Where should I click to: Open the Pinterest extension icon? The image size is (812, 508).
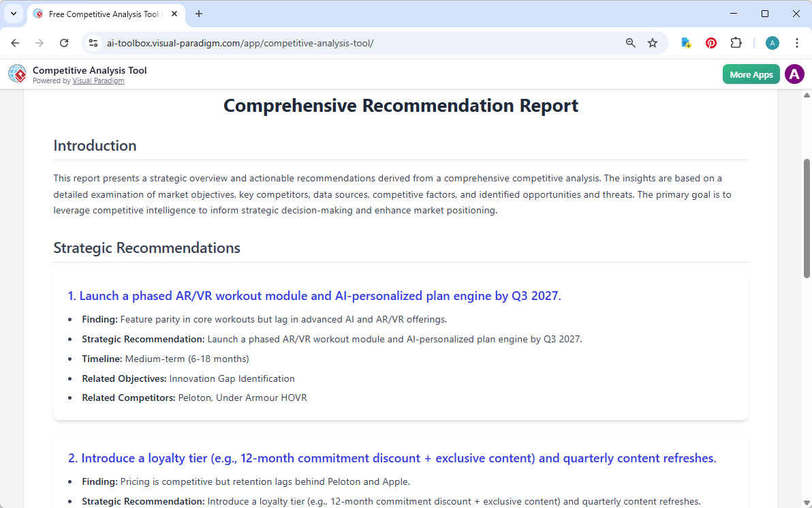[x=710, y=42]
